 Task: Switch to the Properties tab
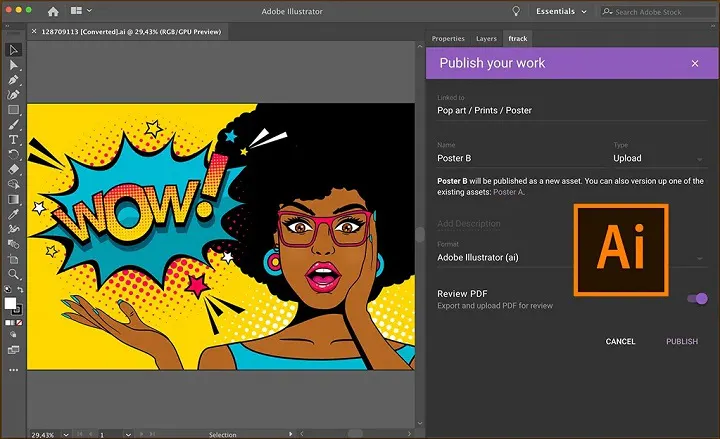click(x=448, y=39)
